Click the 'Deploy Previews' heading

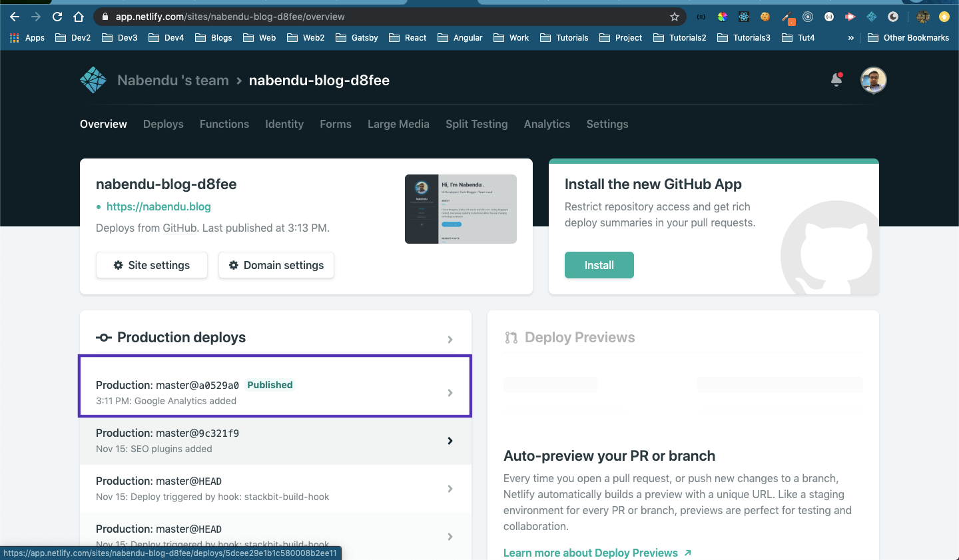tap(579, 338)
